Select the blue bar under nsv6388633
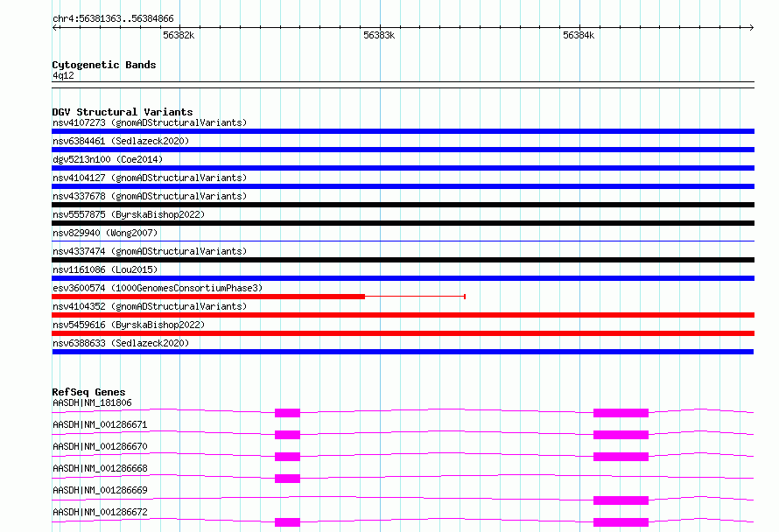Viewport: 779px width, 532px height. pos(403,352)
